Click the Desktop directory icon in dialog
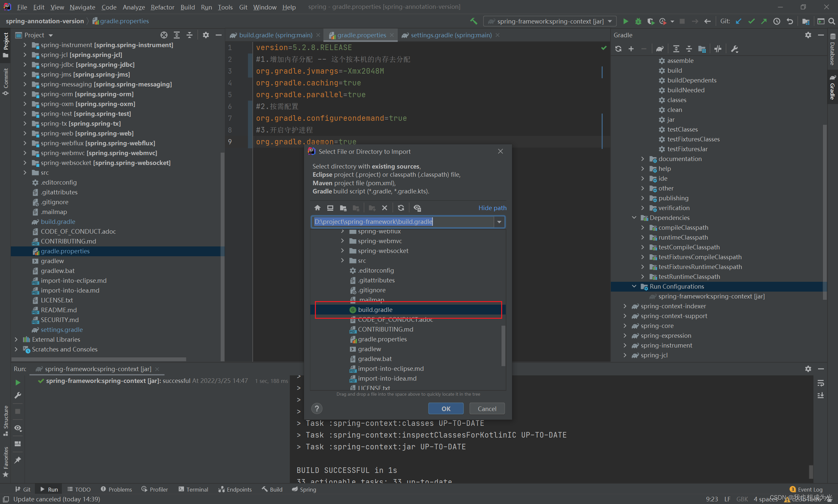Viewport: 838px width, 504px height. pos(330,208)
